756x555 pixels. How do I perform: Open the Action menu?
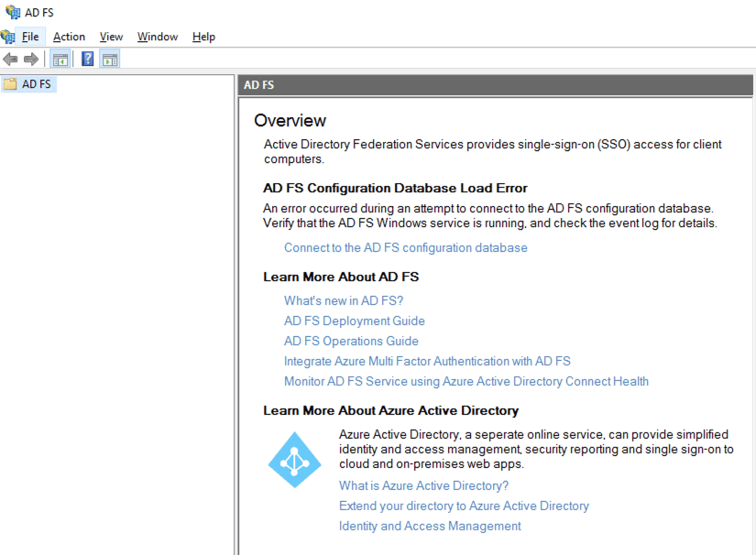pyautogui.click(x=69, y=37)
